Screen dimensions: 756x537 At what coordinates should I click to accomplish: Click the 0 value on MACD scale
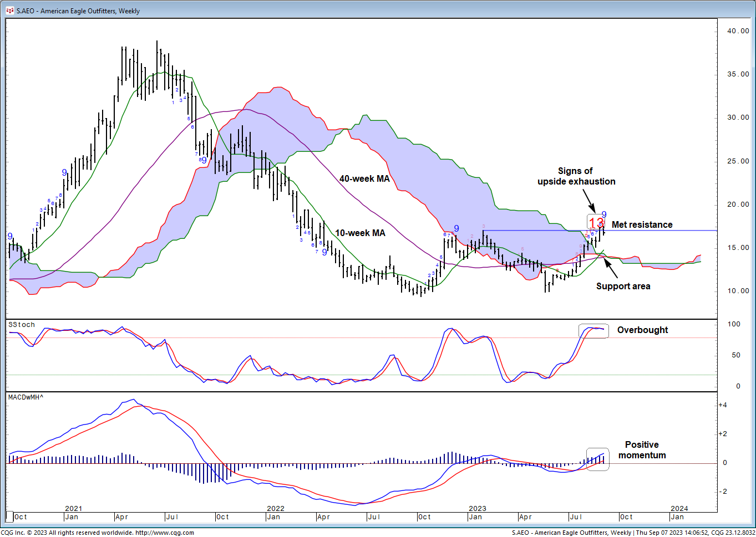click(x=724, y=463)
